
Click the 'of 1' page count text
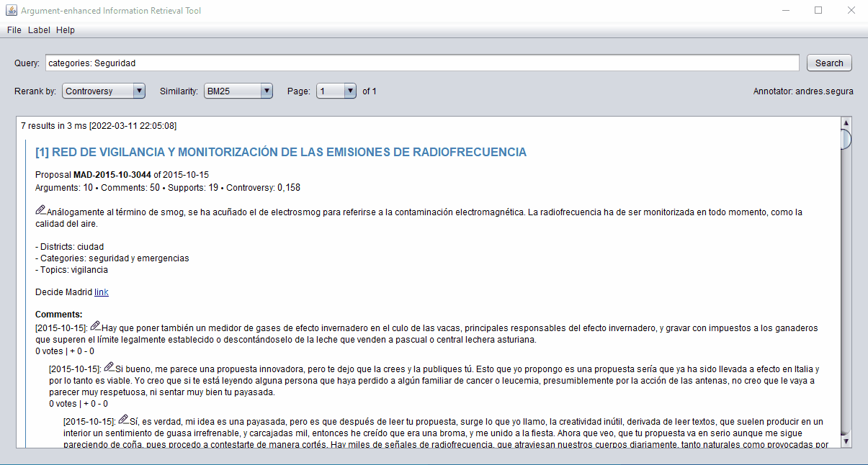pyautogui.click(x=370, y=91)
